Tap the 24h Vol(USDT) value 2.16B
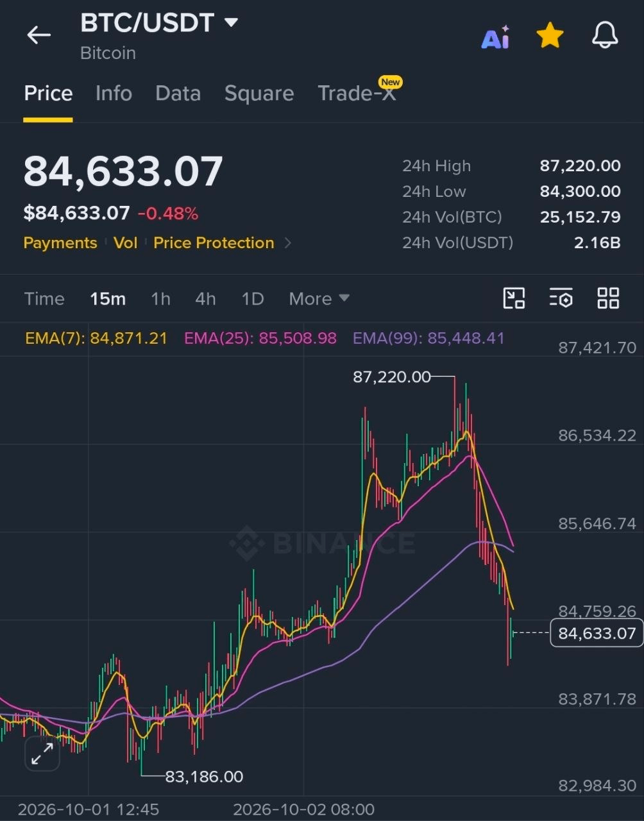 coord(597,243)
